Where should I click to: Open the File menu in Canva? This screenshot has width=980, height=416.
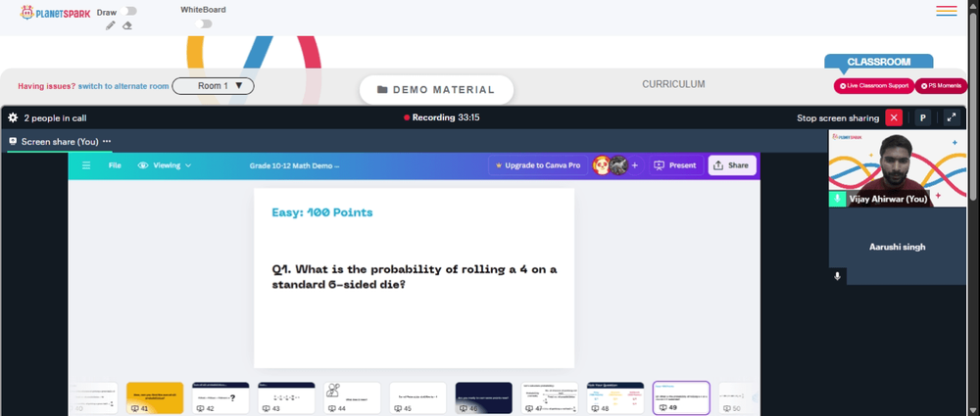(x=115, y=165)
